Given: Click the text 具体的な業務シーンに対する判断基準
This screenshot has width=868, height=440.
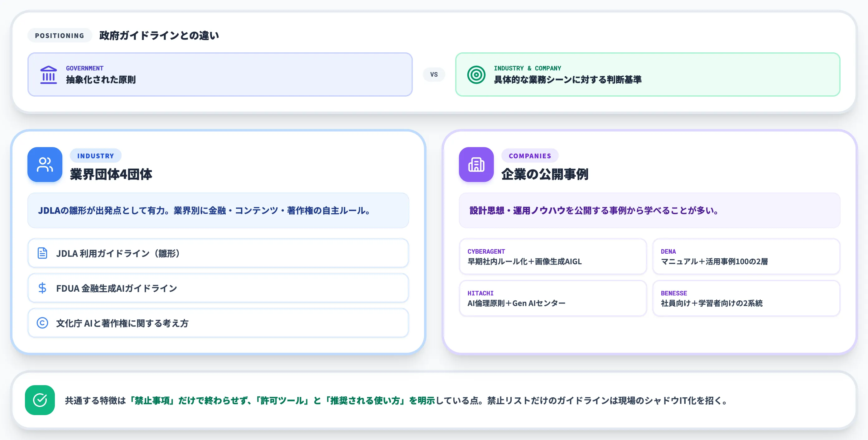Looking at the screenshot, I should [x=568, y=80].
